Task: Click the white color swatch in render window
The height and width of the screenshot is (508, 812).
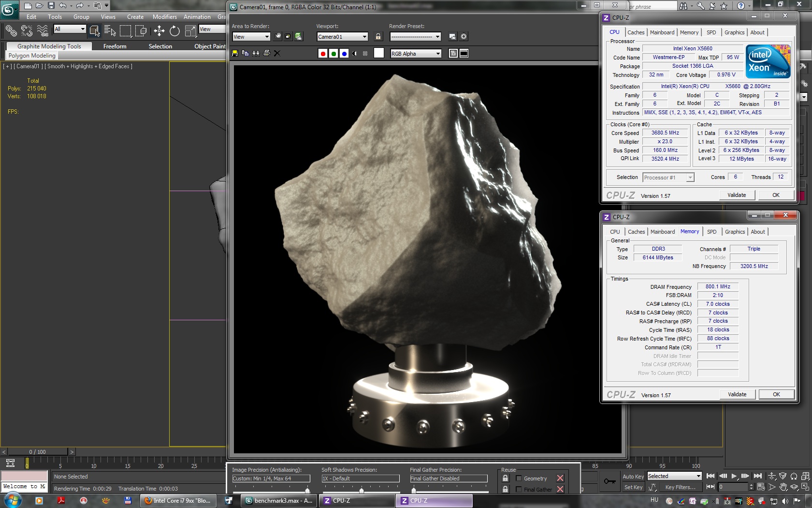Action: click(379, 53)
